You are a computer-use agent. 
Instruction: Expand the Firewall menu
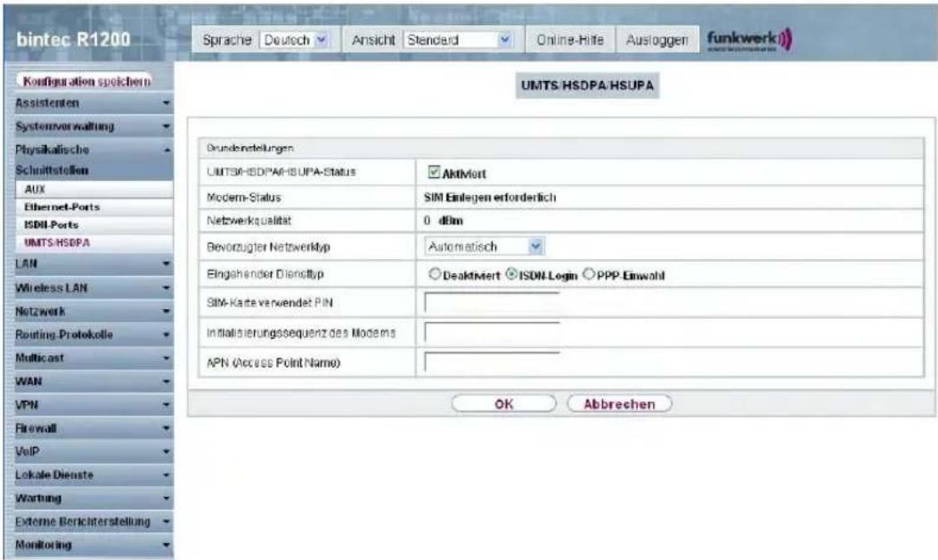tap(93, 428)
